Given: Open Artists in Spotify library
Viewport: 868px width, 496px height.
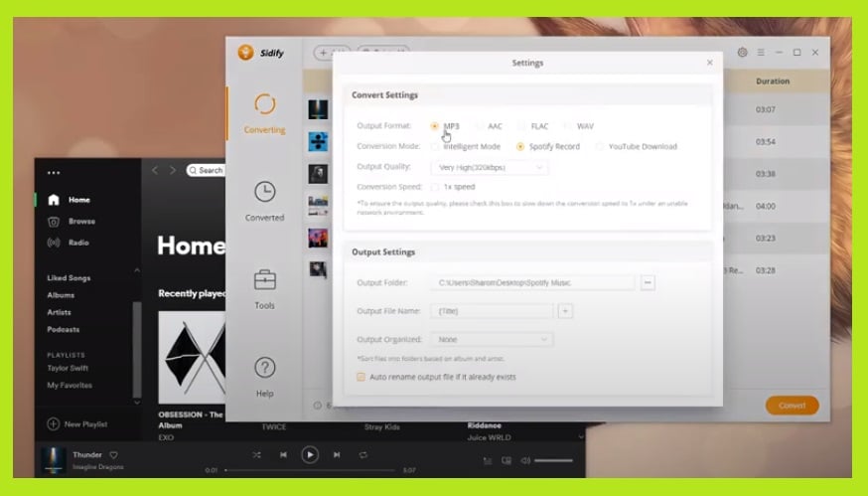Looking at the screenshot, I should pos(59,312).
